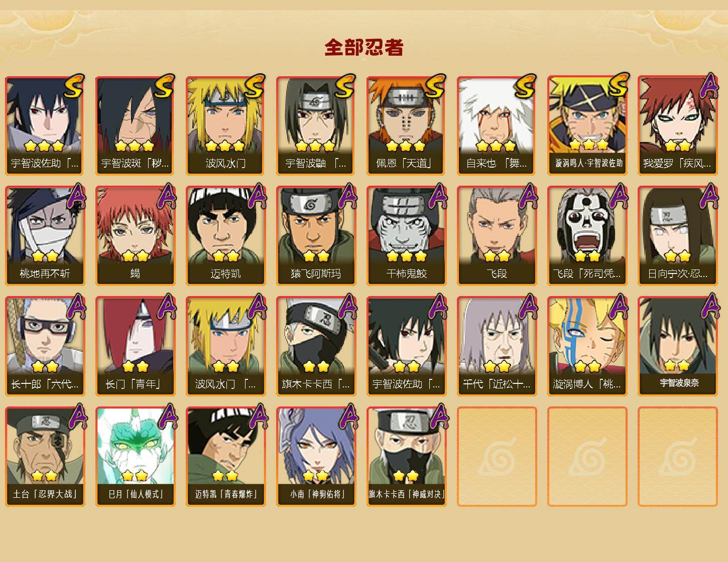
Task: Click the A rank badge on 我爱罗 card
Action: [x=708, y=86]
